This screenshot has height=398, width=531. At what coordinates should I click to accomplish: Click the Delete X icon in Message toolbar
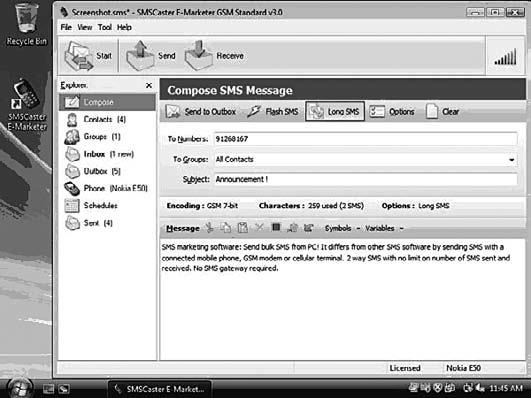pyautogui.click(x=259, y=227)
